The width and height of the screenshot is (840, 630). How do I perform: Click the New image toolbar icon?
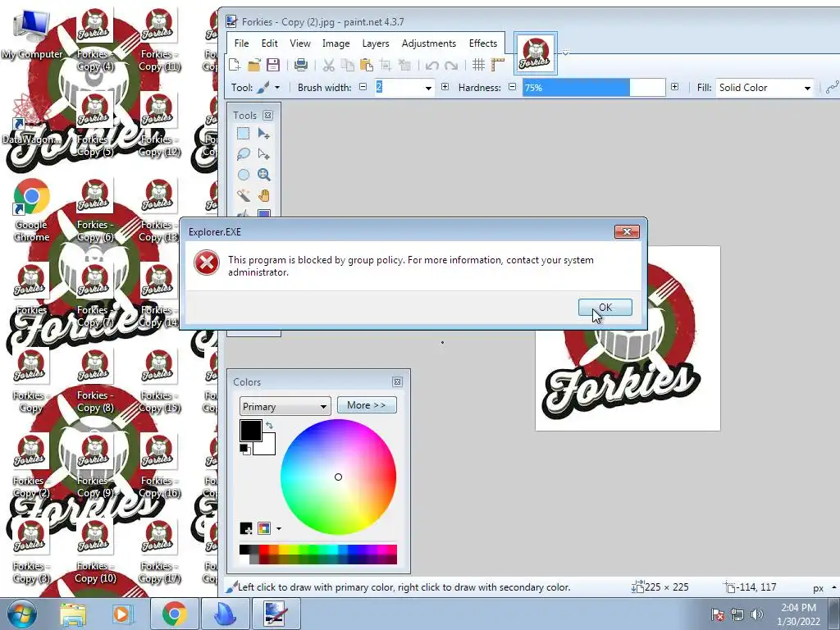coord(234,65)
